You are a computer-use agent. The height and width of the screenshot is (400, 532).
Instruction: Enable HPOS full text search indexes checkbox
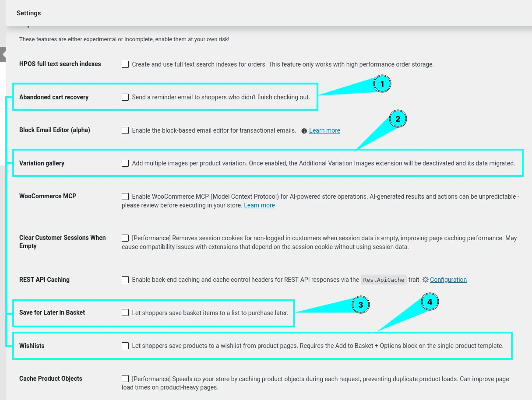pyautogui.click(x=125, y=64)
